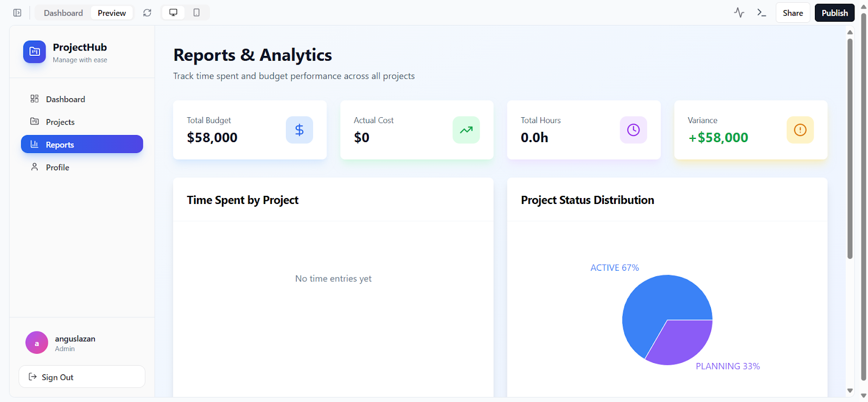
Task: Click the Reports bar chart icon
Action: pyautogui.click(x=35, y=144)
